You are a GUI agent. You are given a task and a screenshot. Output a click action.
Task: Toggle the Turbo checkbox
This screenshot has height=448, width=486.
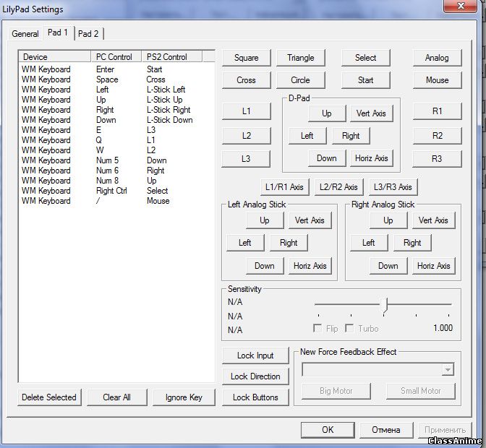(351, 328)
